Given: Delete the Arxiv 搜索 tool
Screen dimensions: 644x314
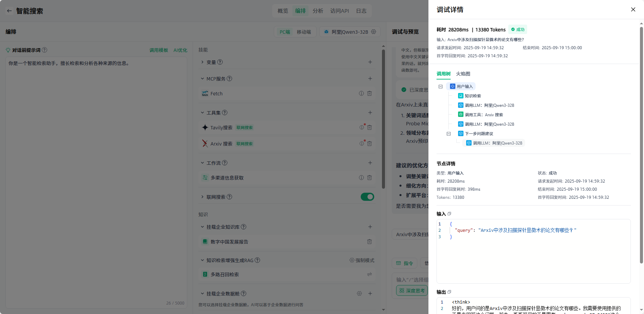Looking at the screenshot, I should tap(369, 144).
